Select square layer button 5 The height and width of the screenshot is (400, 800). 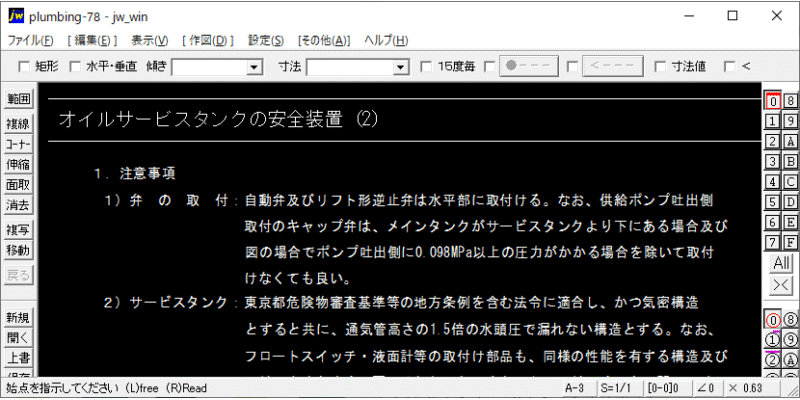pos(773,202)
